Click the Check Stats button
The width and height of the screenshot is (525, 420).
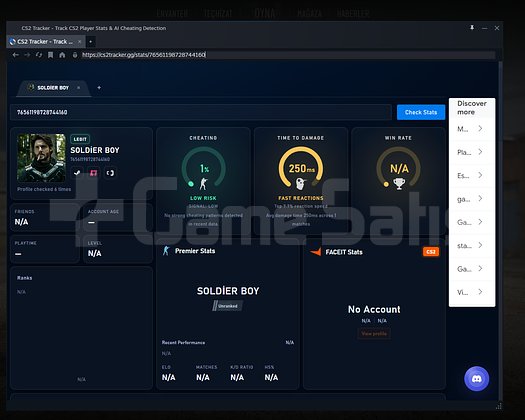(x=421, y=112)
